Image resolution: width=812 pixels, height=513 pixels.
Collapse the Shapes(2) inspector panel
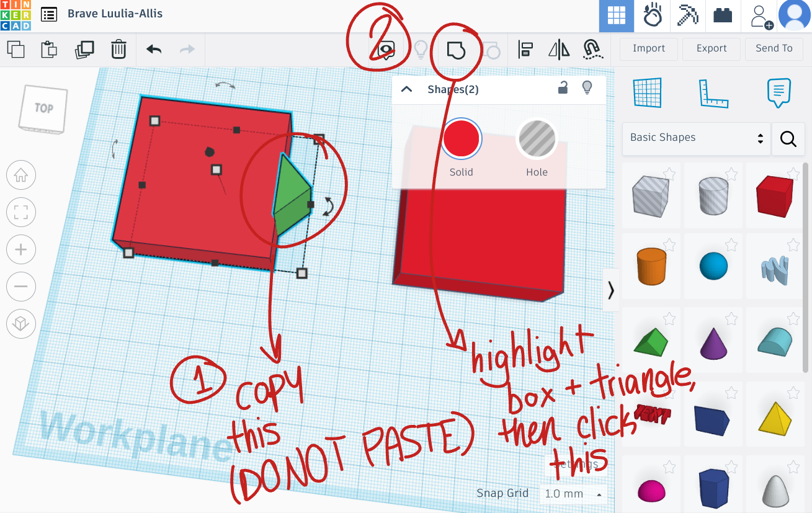(407, 89)
